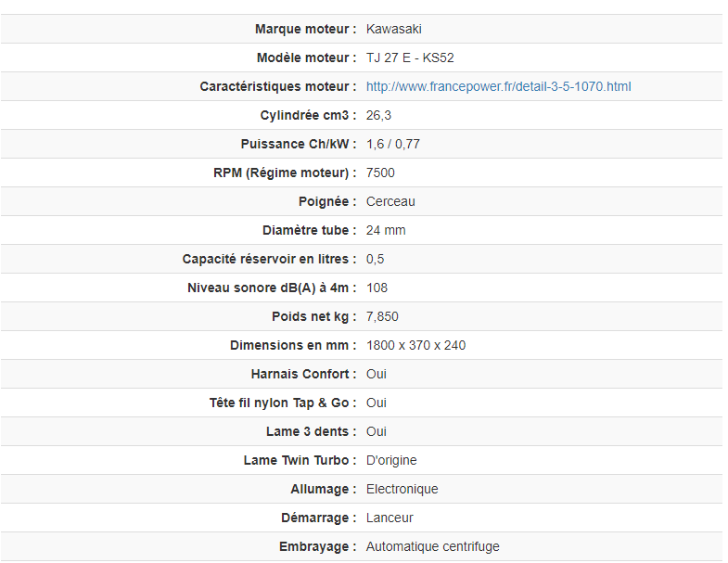Click the 'Marque moteur' label

pyautogui.click(x=305, y=29)
